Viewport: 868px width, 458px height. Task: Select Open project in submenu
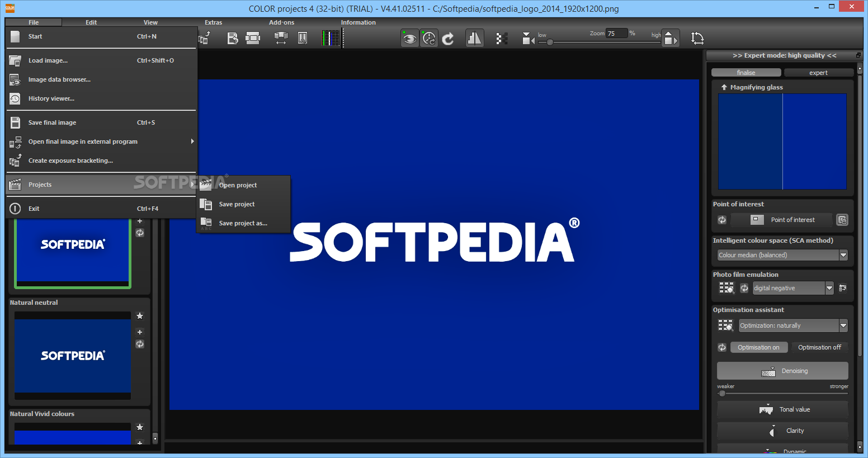tap(243, 185)
